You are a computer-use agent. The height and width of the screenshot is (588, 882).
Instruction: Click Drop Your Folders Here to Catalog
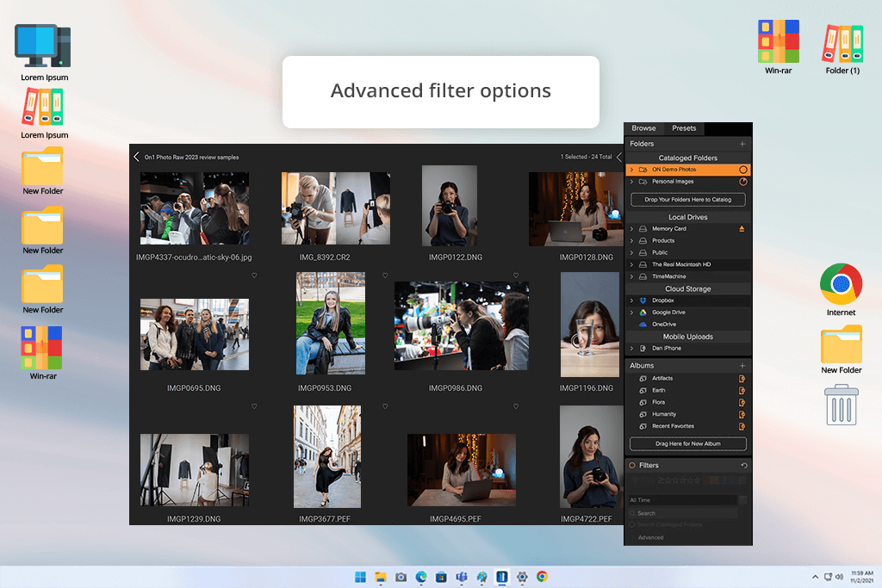point(688,200)
